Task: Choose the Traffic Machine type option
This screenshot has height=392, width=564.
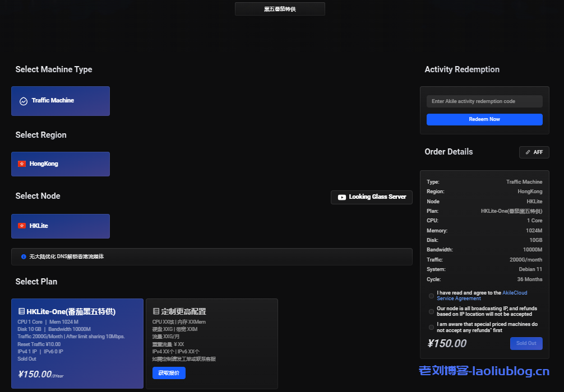Action: pyautogui.click(x=61, y=101)
